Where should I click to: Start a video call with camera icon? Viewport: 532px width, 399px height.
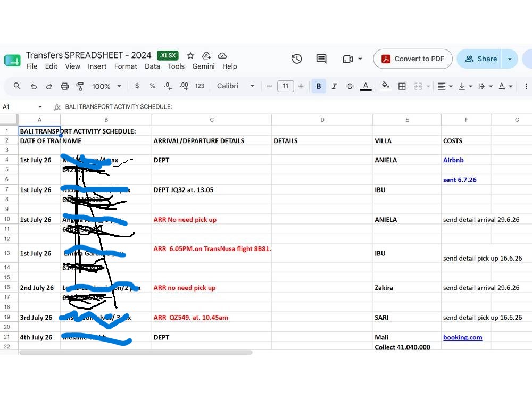[347, 59]
